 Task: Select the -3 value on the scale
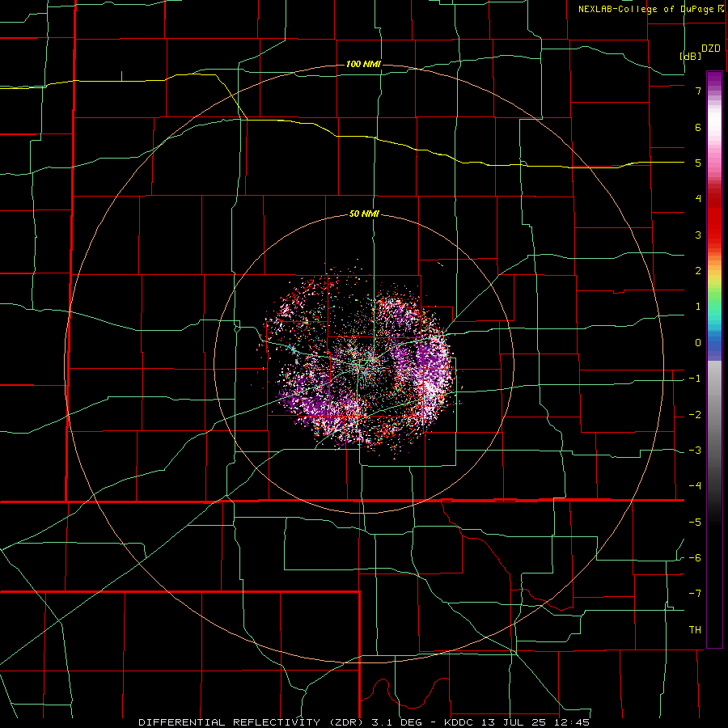click(695, 451)
